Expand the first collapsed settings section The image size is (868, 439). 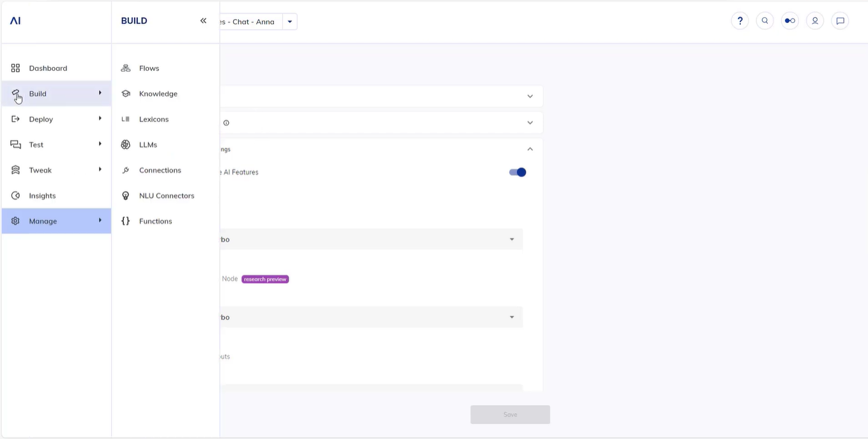click(529, 96)
